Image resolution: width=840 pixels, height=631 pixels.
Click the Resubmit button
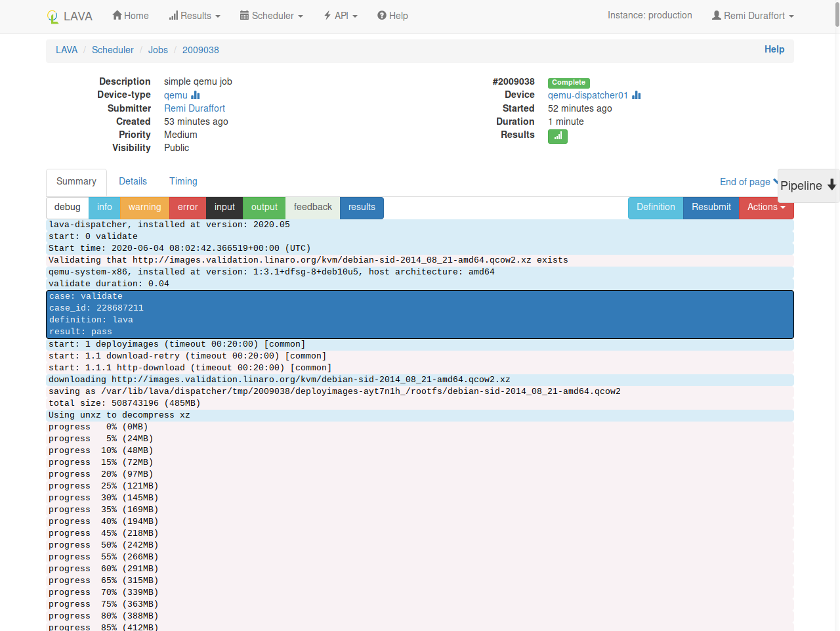coord(711,207)
